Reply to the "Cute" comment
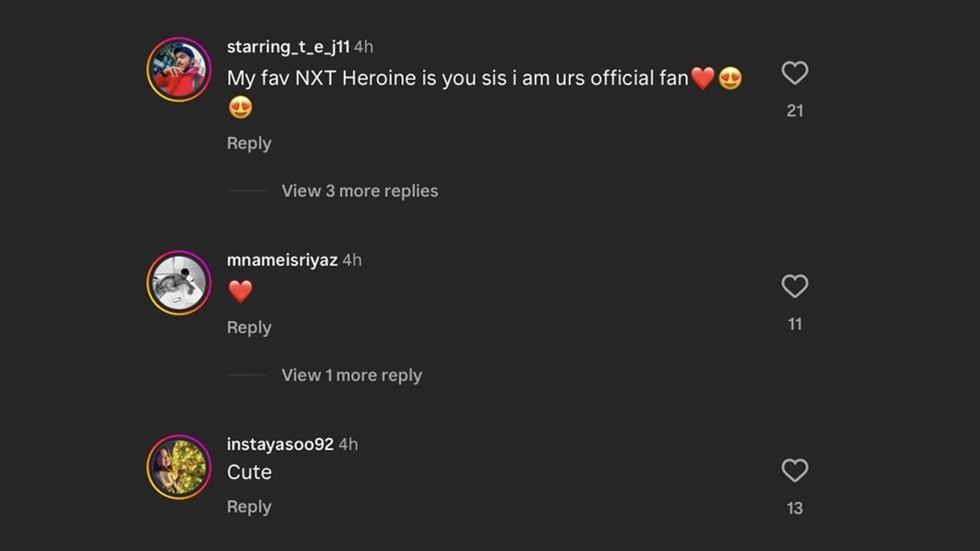The image size is (980, 551). (x=249, y=507)
